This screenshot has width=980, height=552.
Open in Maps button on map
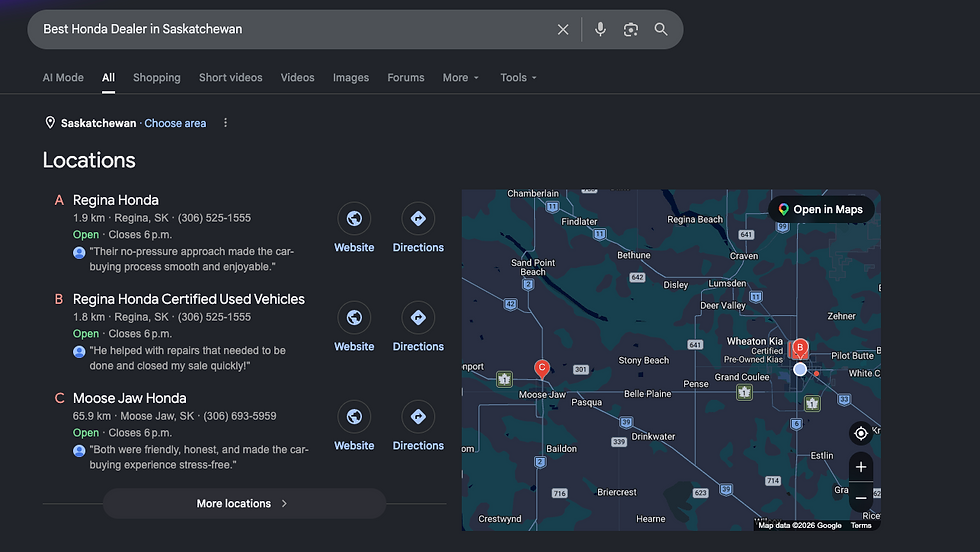click(x=821, y=209)
